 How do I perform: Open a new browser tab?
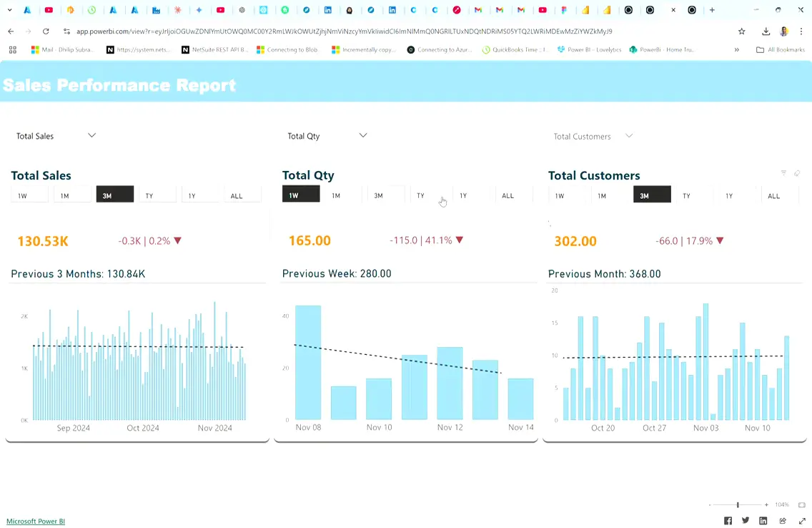click(x=712, y=10)
